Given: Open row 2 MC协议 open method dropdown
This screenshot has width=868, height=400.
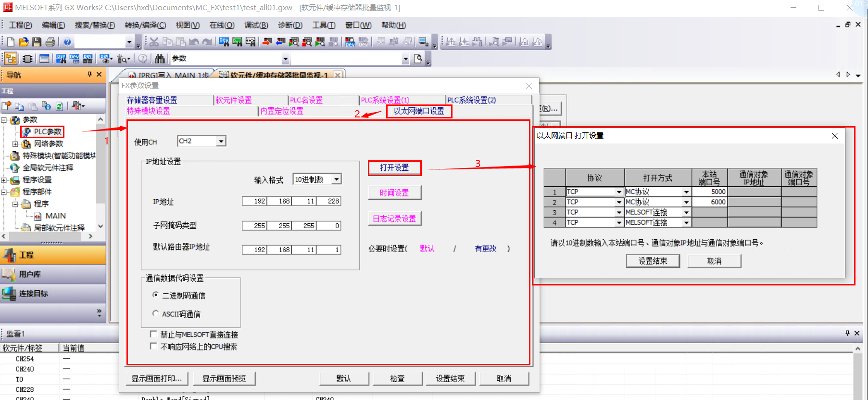Looking at the screenshot, I should (686, 202).
